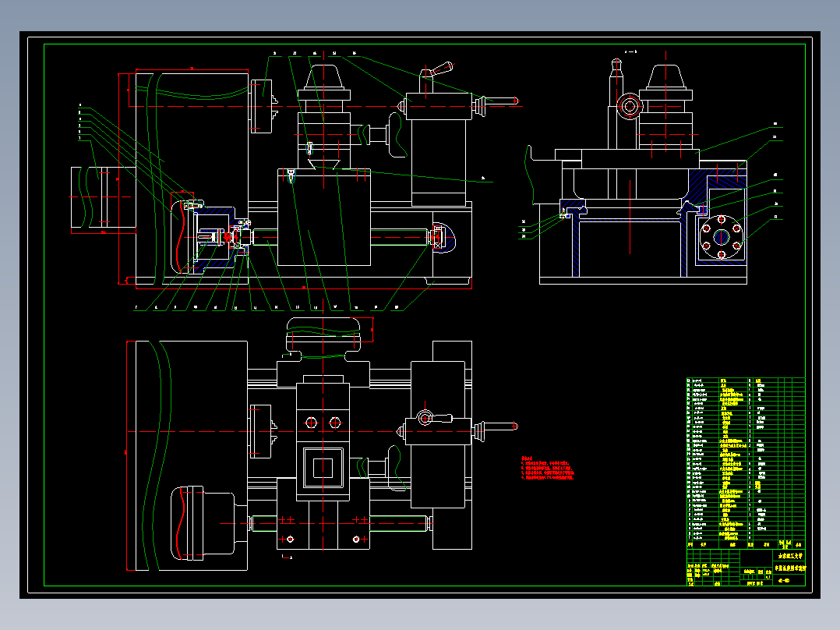Select the title block beneath the parts list
The image size is (840, 630).
pyautogui.click(x=746, y=568)
